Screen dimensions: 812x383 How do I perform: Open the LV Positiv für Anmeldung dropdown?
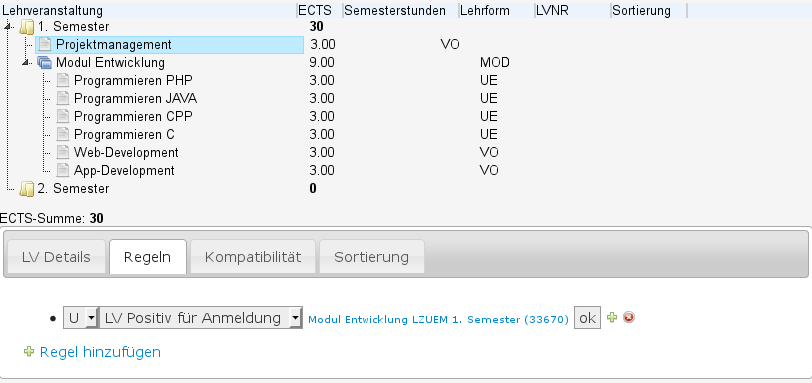click(201, 318)
